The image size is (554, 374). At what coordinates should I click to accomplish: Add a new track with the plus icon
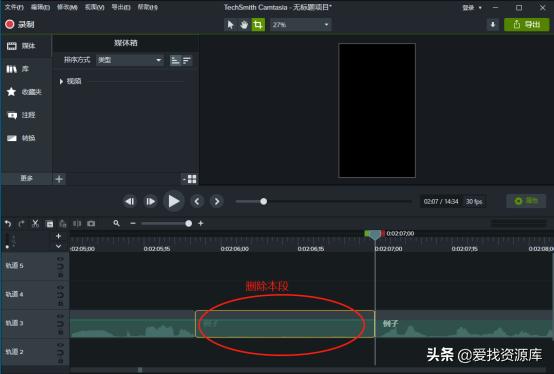coord(59,236)
